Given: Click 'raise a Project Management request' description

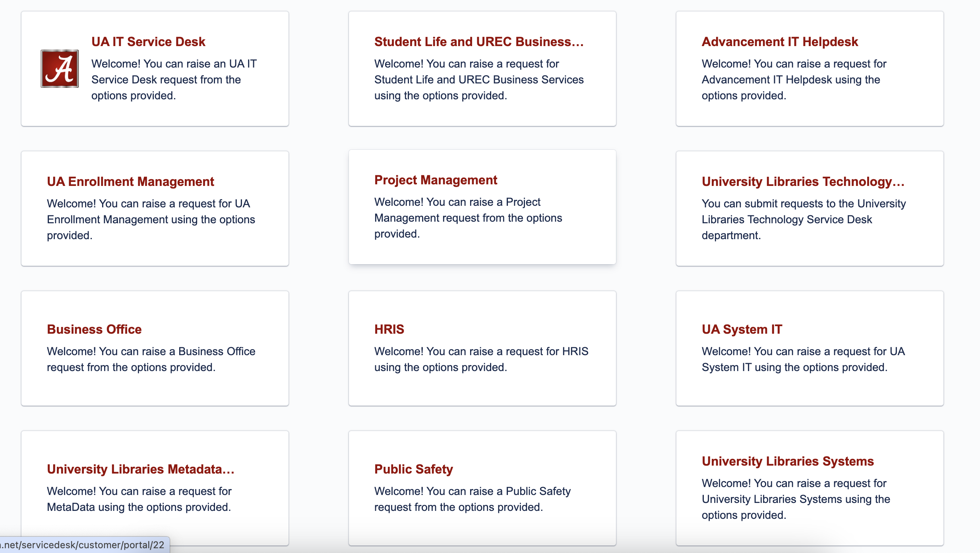Looking at the screenshot, I should point(468,218).
